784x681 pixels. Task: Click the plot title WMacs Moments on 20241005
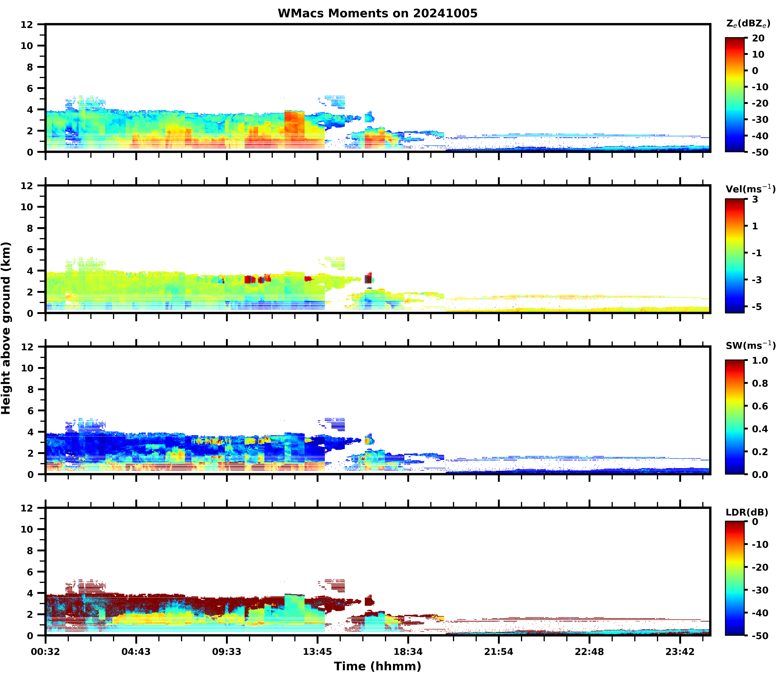[377, 13]
